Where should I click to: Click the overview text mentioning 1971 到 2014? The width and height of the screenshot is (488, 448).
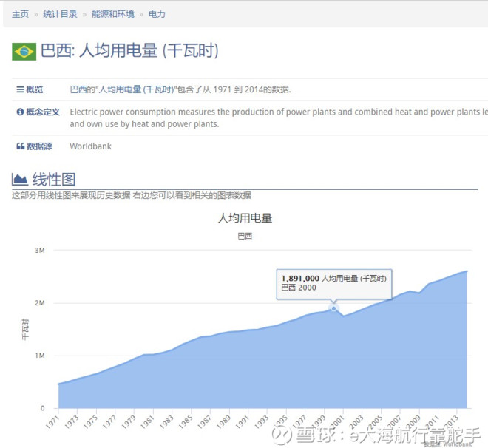tap(180, 89)
